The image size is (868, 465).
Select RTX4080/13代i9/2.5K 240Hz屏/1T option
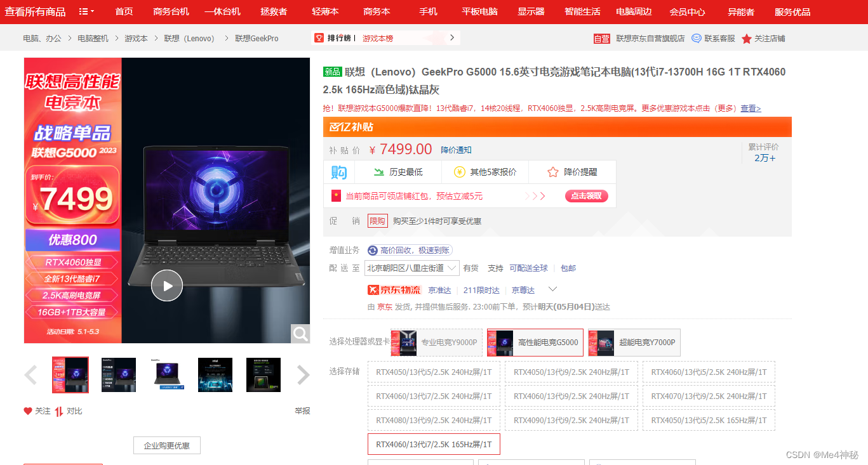pos(434,421)
